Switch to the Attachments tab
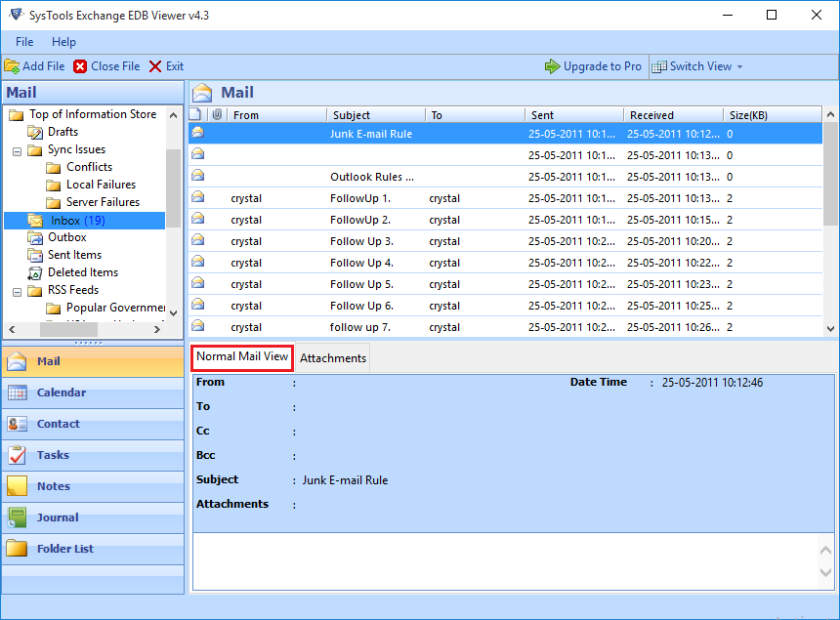840x620 pixels. [333, 358]
